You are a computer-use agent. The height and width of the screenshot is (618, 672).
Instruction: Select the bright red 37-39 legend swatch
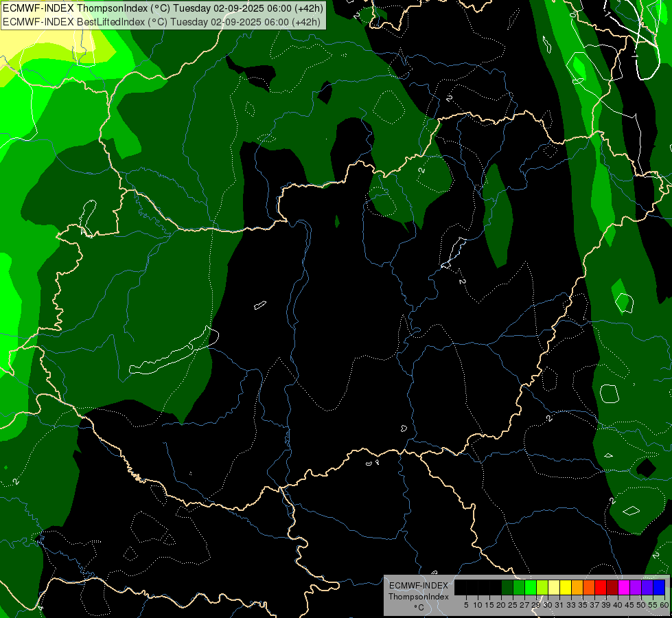[601, 587]
